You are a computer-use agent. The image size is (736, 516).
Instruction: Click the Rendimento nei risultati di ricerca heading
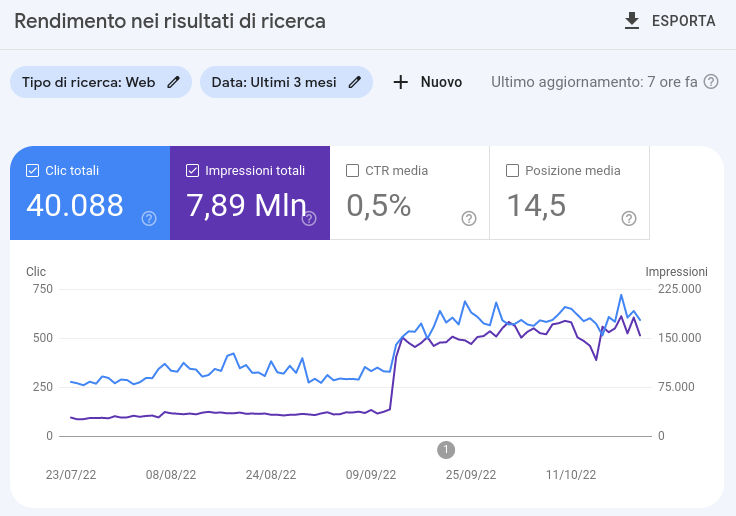170,22
